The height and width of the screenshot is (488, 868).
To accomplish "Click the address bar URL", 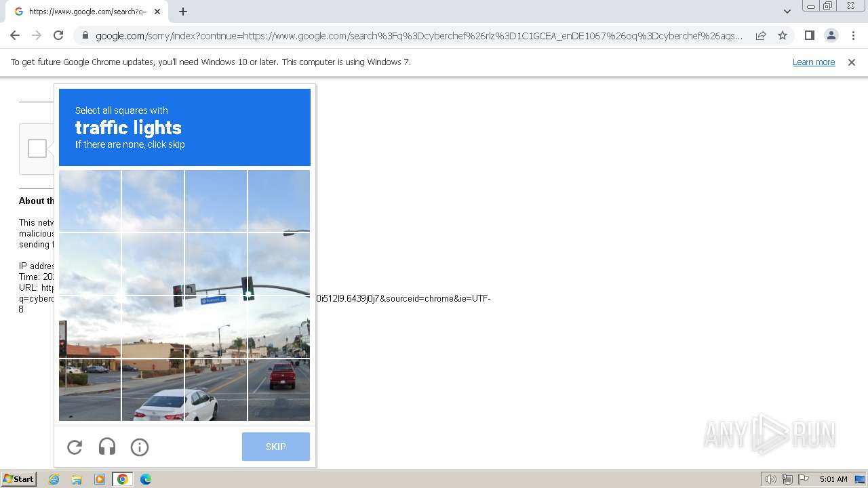I will [x=418, y=36].
